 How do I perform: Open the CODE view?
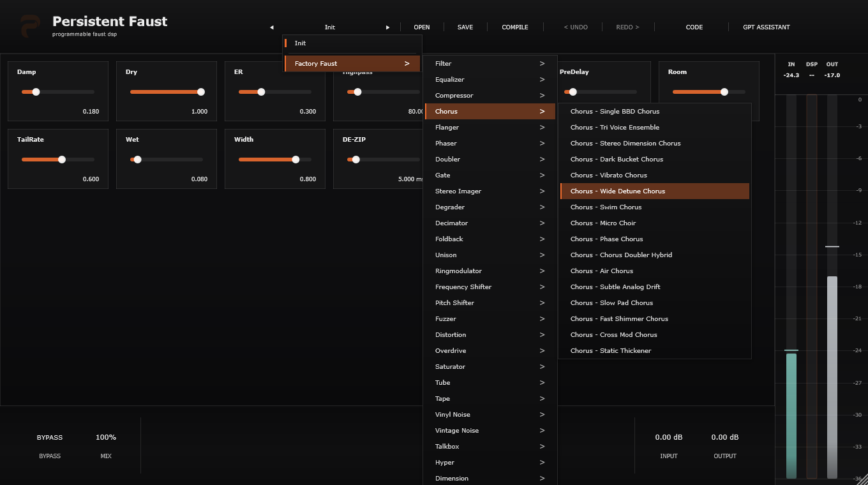[x=694, y=27]
